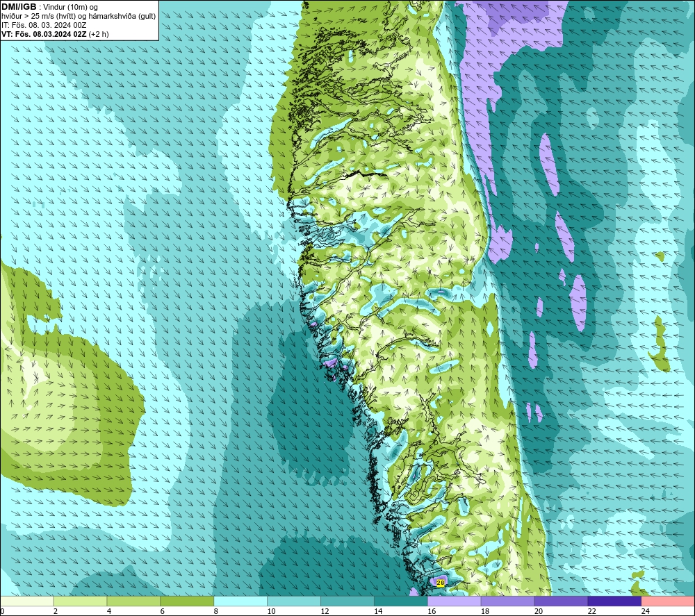The height and width of the screenshot is (616, 695).
Task: Click the legend scale number 16
Action: pos(432,611)
